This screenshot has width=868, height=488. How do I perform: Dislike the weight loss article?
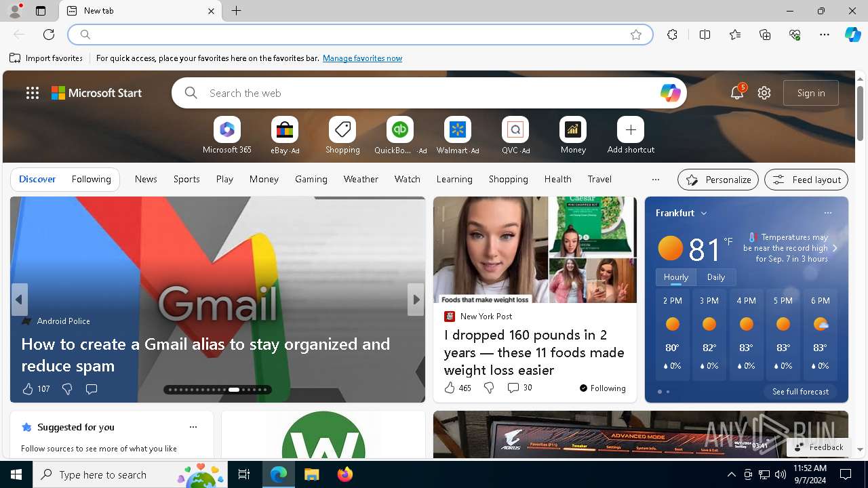(489, 388)
